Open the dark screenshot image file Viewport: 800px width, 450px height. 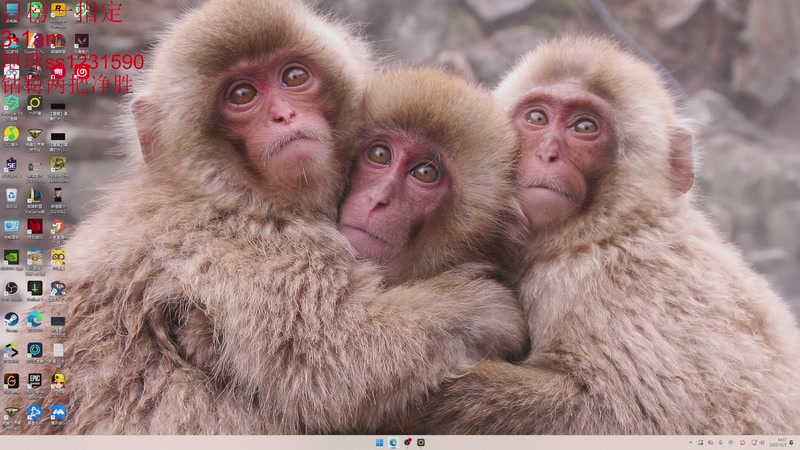click(x=58, y=321)
